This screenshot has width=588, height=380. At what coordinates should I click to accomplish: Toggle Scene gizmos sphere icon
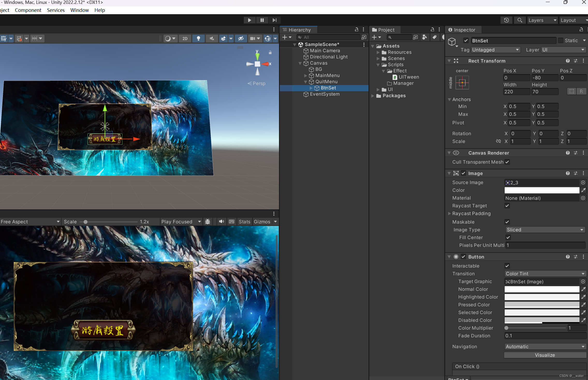coord(267,39)
